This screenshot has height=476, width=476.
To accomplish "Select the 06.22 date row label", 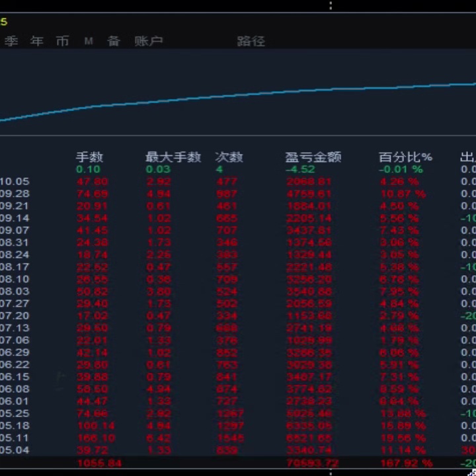I will [15, 364].
